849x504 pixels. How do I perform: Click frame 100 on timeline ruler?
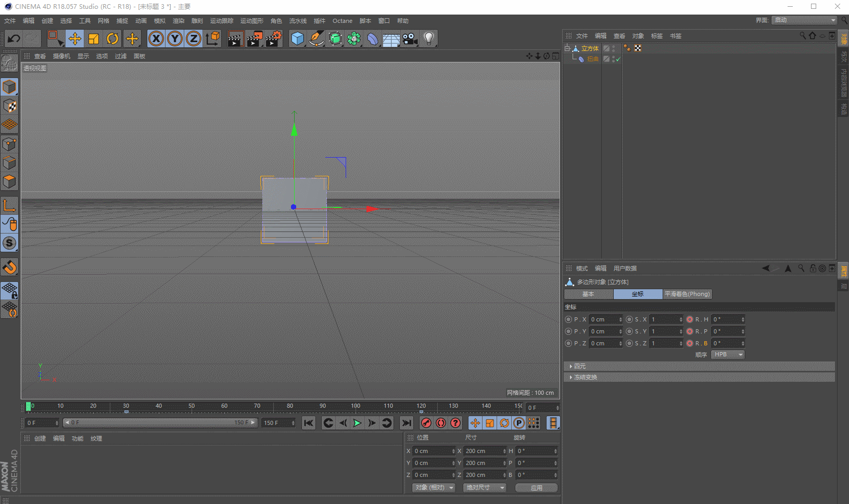(356, 407)
